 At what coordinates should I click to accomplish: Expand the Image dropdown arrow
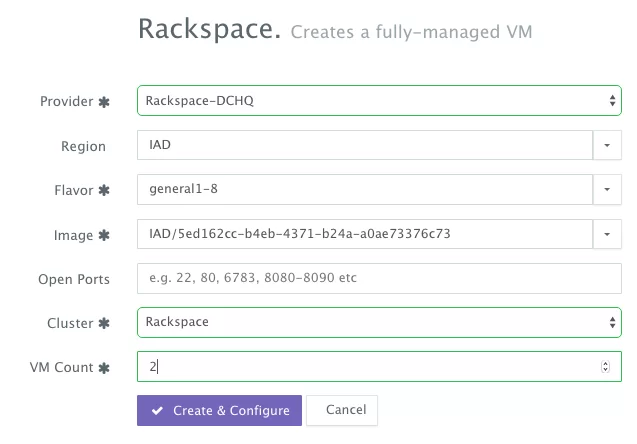pyautogui.click(x=607, y=234)
